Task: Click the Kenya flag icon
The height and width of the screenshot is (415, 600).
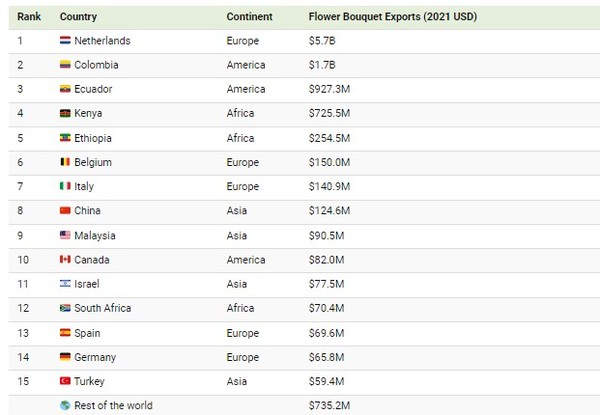Action: coord(65,114)
